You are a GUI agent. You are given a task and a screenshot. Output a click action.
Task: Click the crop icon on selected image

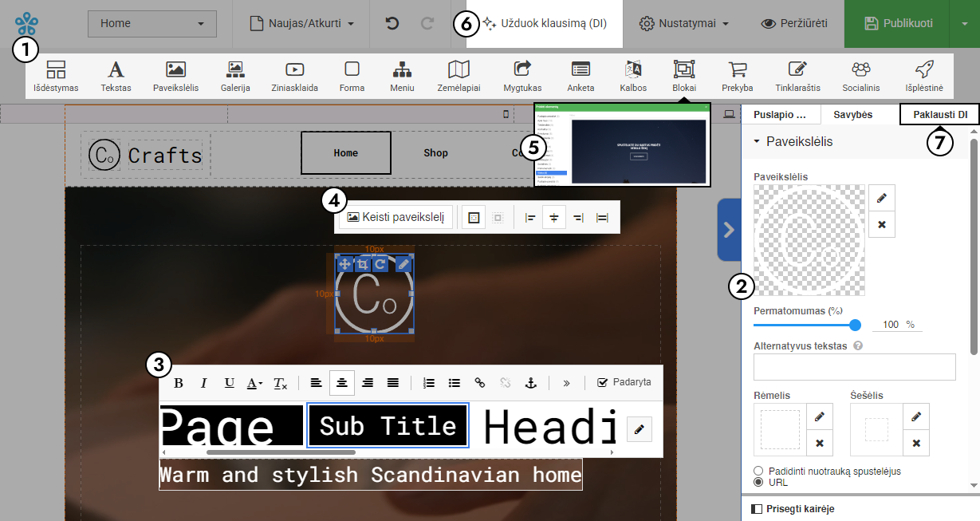tap(363, 264)
